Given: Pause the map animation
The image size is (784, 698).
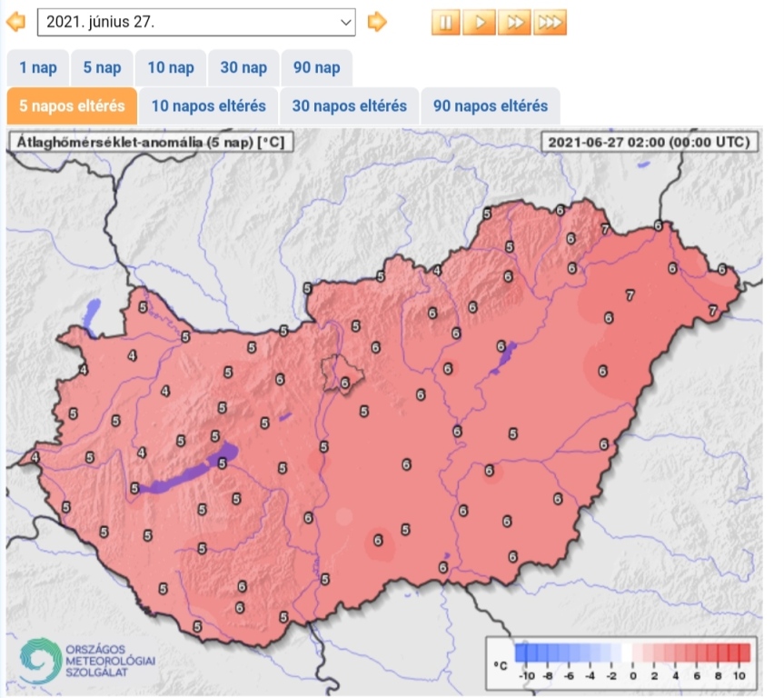Looking at the screenshot, I should click(445, 22).
